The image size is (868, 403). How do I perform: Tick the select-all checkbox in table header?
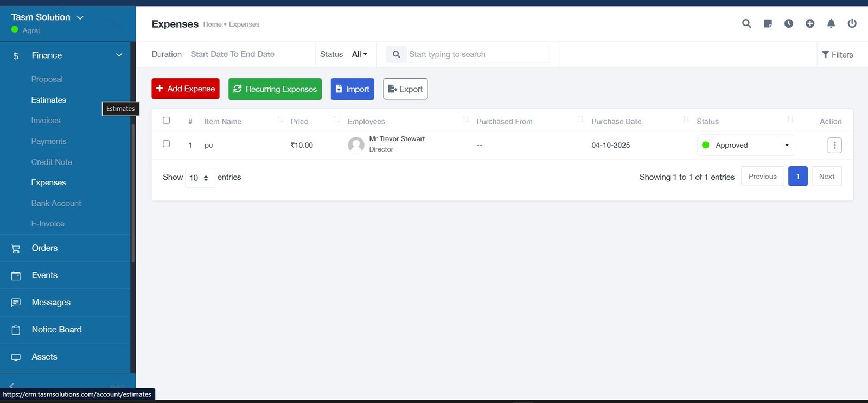[167, 120]
